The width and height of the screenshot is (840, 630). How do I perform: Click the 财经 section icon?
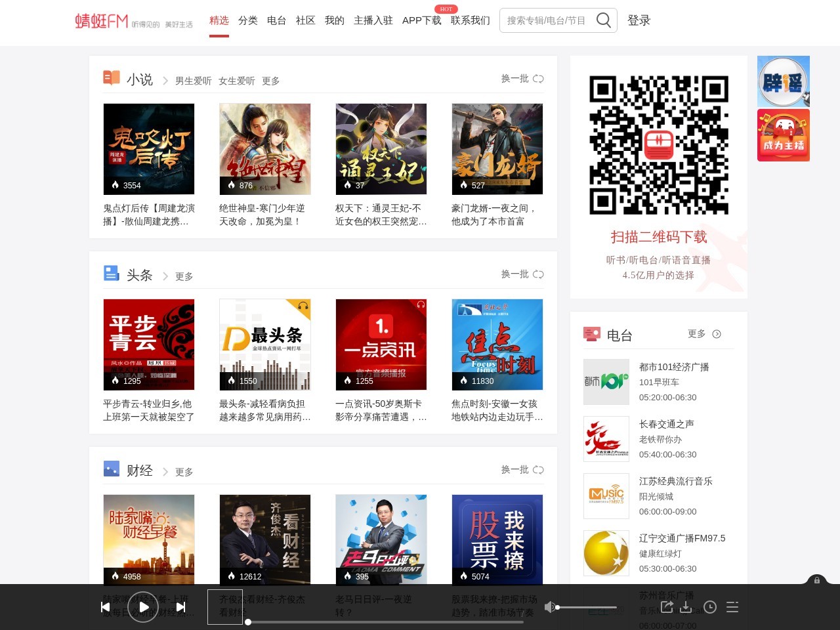(x=112, y=469)
